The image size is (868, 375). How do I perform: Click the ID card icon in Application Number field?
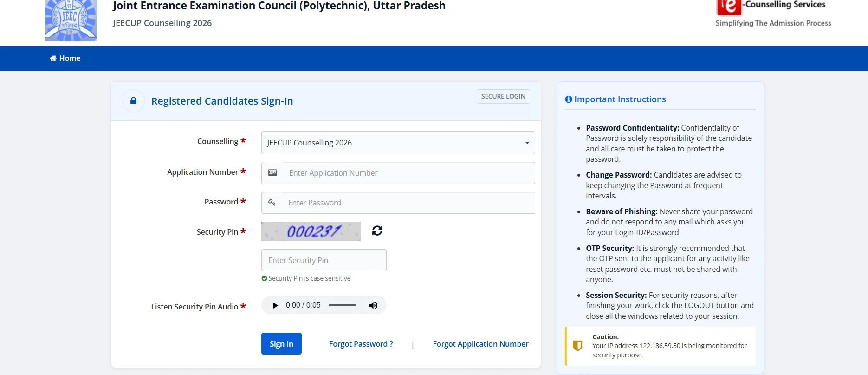click(272, 173)
